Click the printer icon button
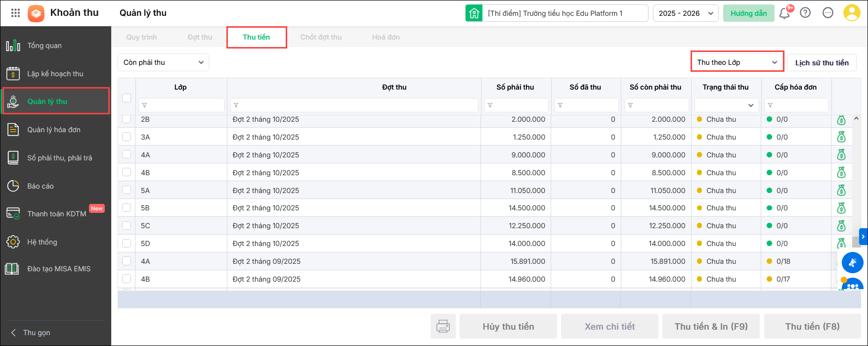 click(x=443, y=326)
